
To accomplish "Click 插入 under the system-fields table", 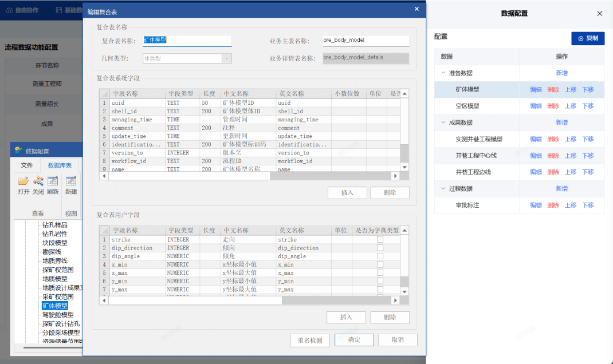I will 347,192.
